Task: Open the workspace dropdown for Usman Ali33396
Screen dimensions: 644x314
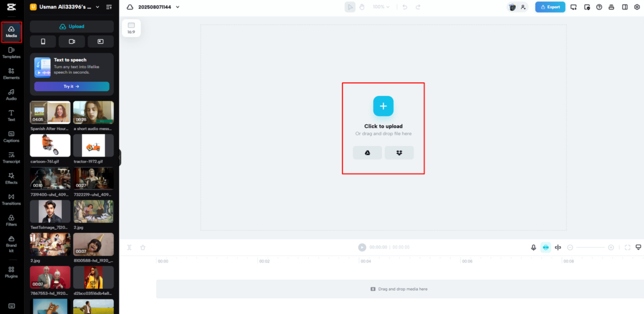Action: coord(97,7)
